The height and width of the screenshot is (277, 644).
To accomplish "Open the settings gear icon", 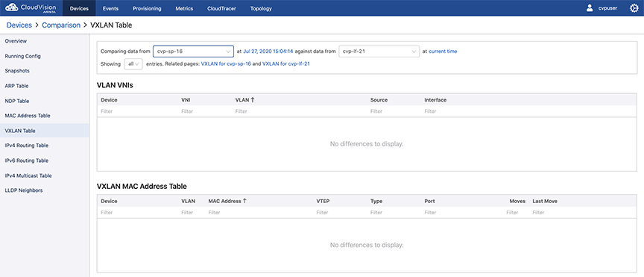I will [634, 8].
